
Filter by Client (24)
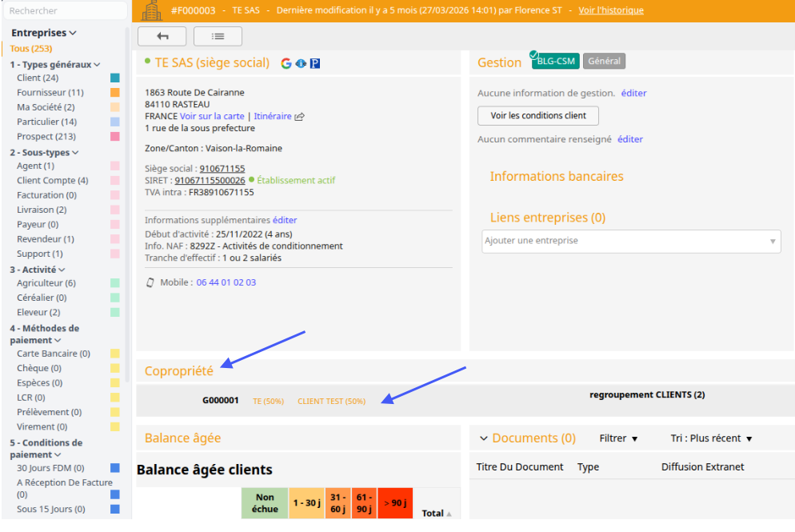point(38,78)
